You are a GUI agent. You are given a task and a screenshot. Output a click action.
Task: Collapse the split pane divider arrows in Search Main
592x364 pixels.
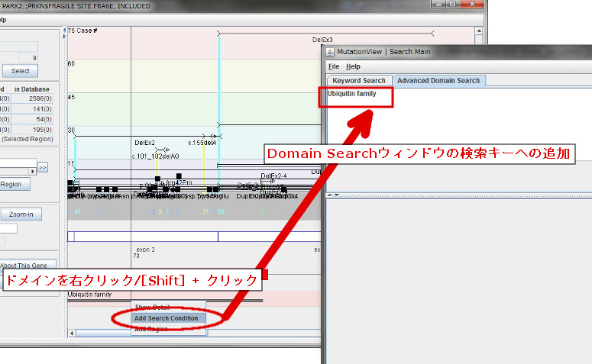point(332,195)
